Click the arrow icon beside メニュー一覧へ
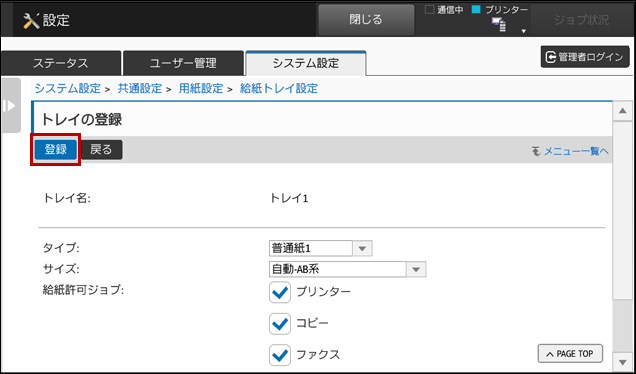This screenshot has height=374, width=636. click(536, 151)
